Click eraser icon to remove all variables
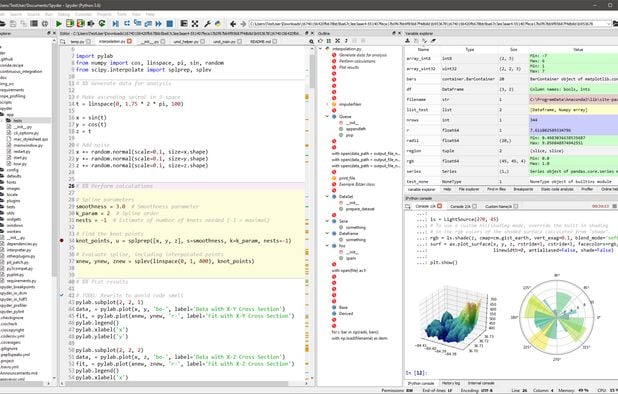Viewport: 618px width, 394px height. [433, 40]
